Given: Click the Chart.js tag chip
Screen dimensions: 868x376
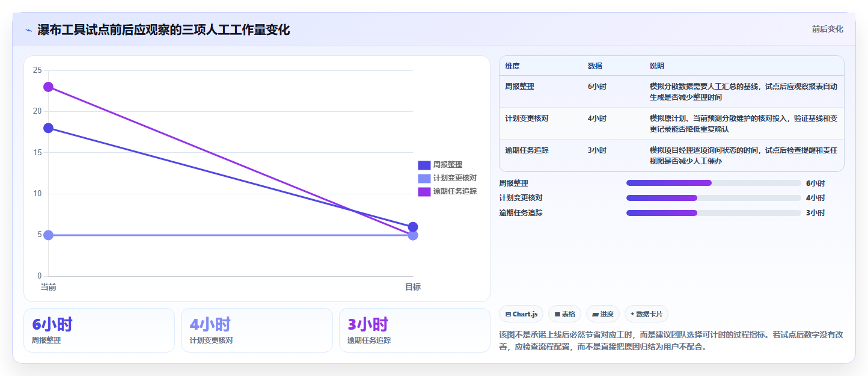Looking at the screenshot, I should pyautogui.click(x=521, y=314).
